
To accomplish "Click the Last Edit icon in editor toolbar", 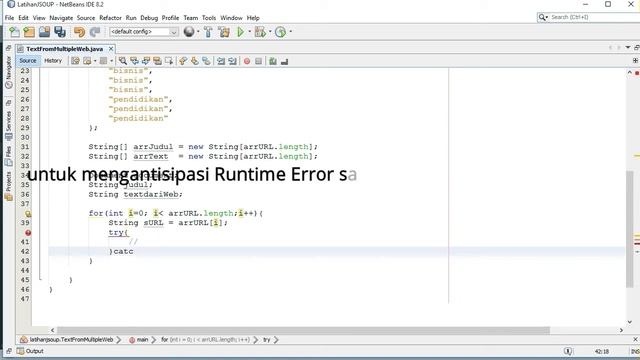I will click(x=75, y=61).
